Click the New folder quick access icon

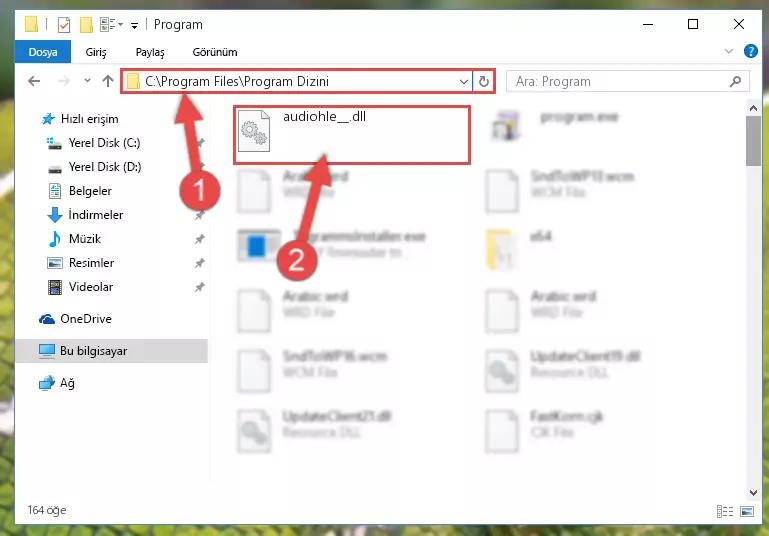(86, 25)
